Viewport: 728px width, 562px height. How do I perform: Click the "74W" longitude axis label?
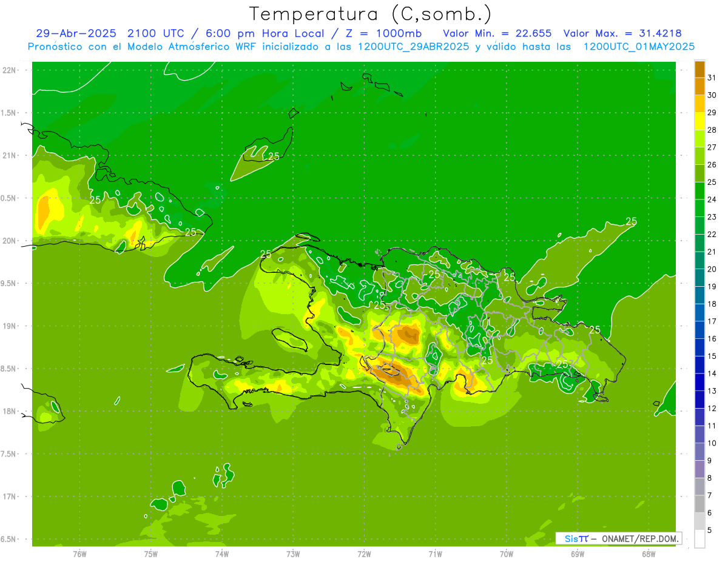point(222,554)
